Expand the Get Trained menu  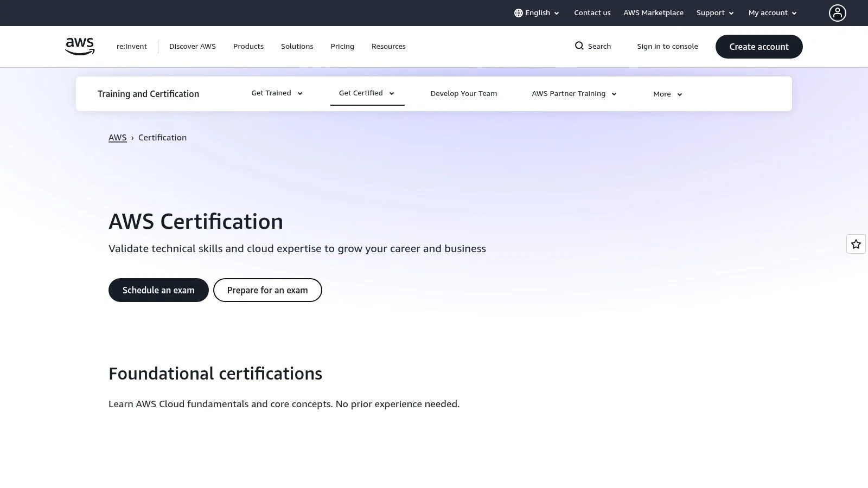coord(277,93)
